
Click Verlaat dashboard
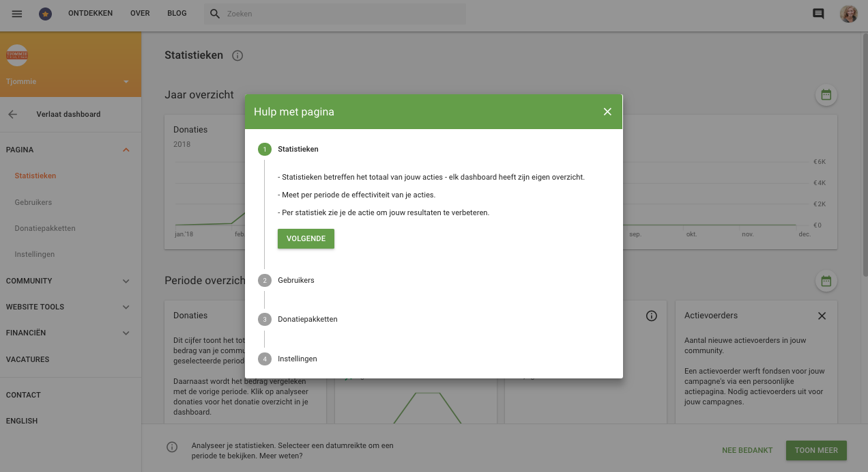(x=68, y=114)
